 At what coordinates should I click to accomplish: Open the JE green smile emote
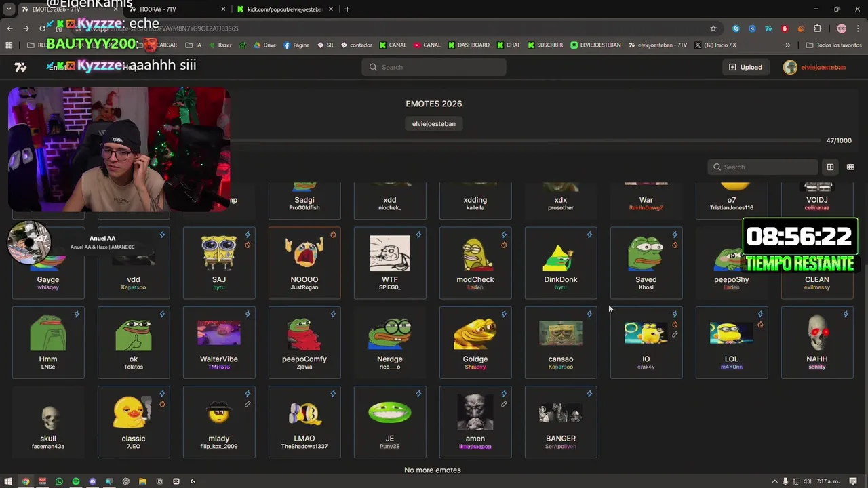coord(390,422)
